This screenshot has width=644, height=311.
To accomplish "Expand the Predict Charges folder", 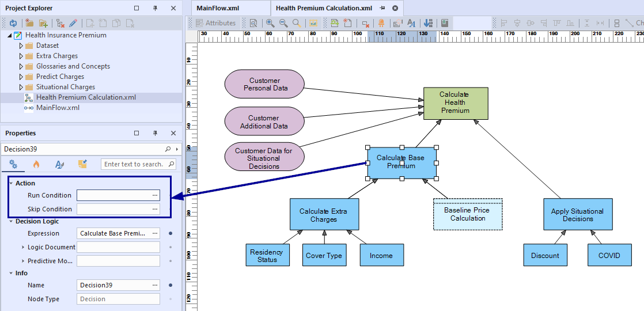I will point(21,77).
